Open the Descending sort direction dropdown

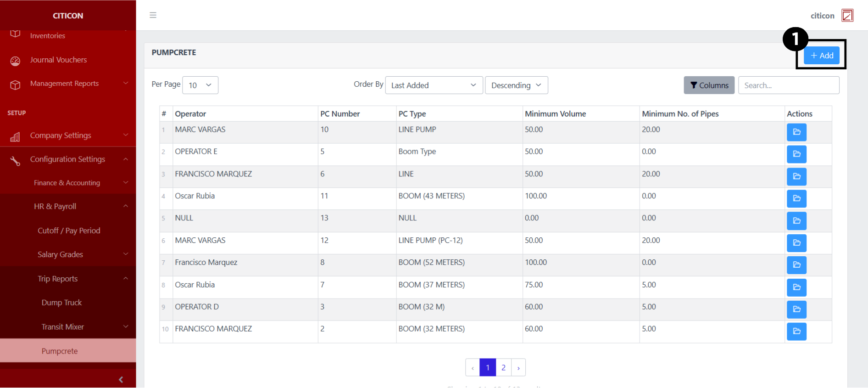(516, 85)
